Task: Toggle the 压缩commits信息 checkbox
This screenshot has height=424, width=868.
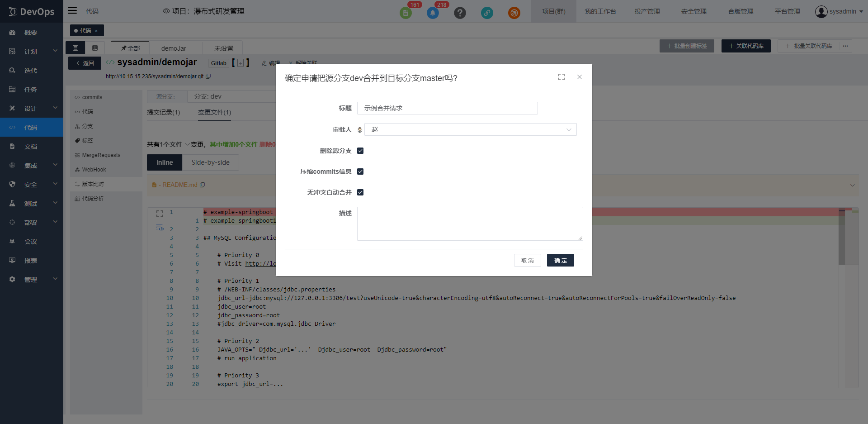Action: (x=360, y=172)
